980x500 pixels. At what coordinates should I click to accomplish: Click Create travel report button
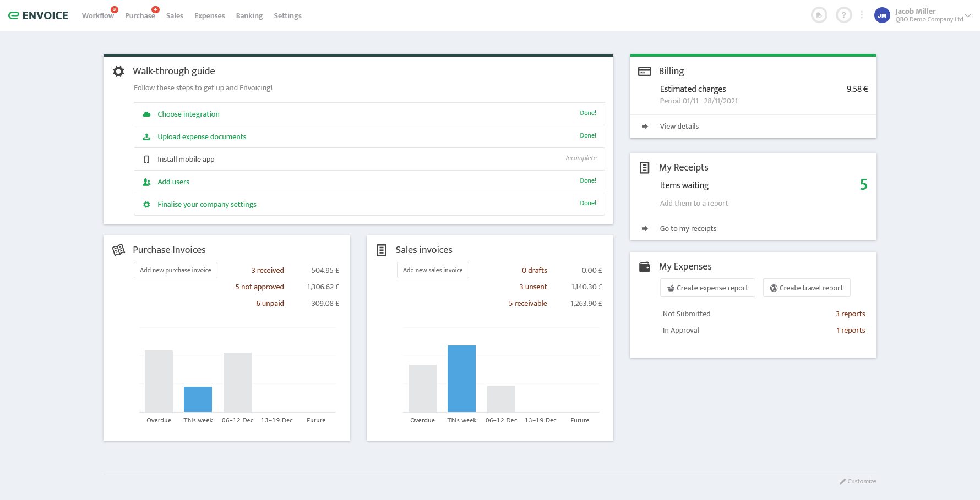point(807,288)
